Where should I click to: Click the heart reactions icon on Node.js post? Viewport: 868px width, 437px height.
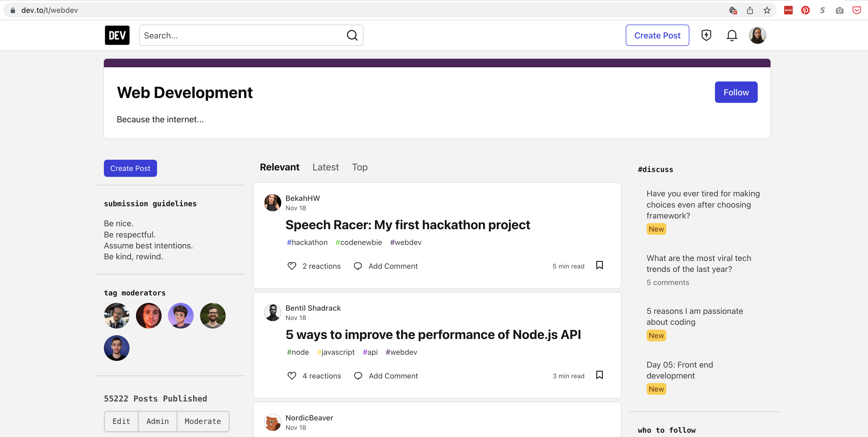[292, 376]
